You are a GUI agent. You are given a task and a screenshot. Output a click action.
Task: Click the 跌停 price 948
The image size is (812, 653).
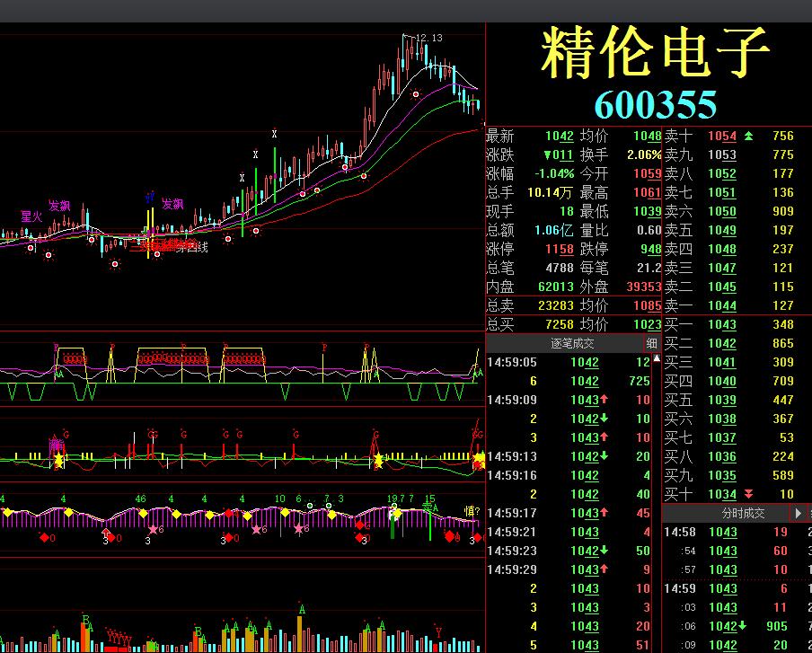click(651, 249)
